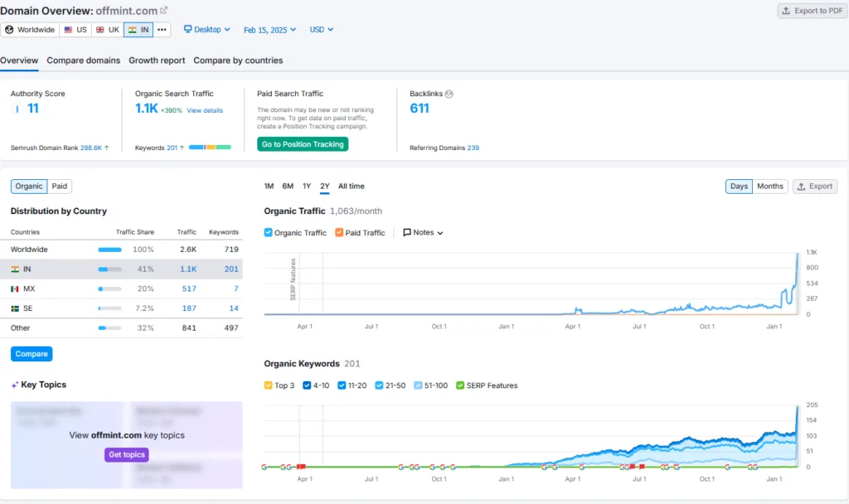Toggle the 51-100 keywords checkbox
This screenshot has width=849, height=504.
coord(418,385)
